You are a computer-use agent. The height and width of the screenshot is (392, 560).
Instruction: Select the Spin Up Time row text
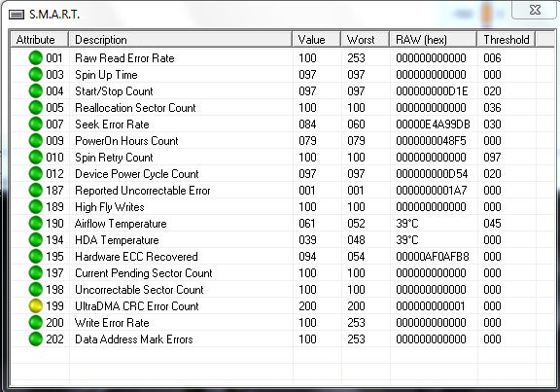coord(106,75)
